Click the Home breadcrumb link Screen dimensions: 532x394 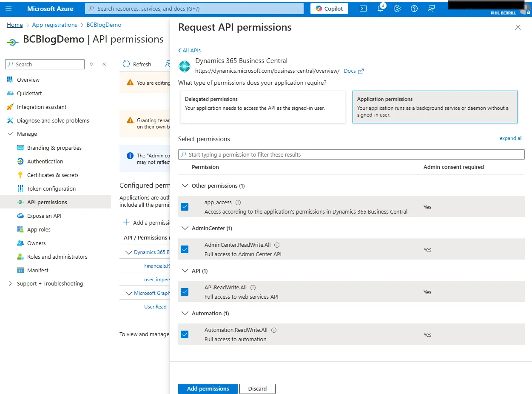click(x=15, y=25)
